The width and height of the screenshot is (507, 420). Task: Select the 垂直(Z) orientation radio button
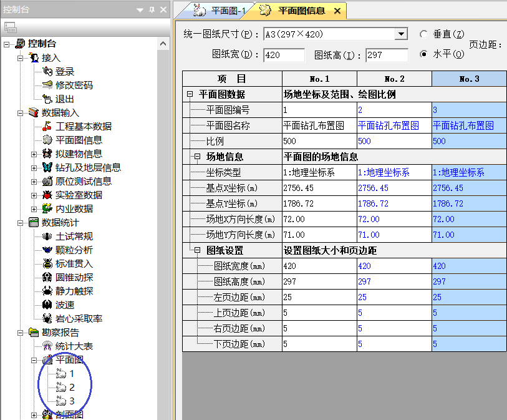pyautogui.click(x=423, y=34)
